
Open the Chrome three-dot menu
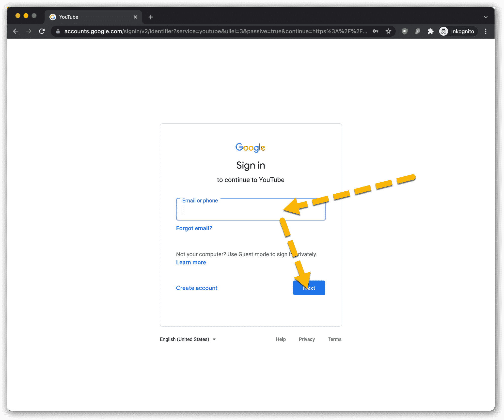point(486,31)
